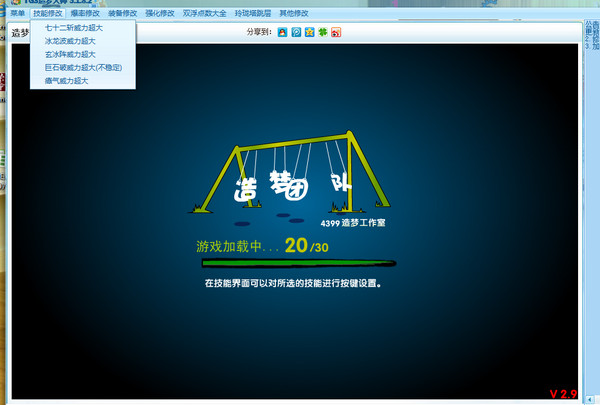600x405 pixels.
Task: Click the 技能修改 menu
Action: coord(47,13)
